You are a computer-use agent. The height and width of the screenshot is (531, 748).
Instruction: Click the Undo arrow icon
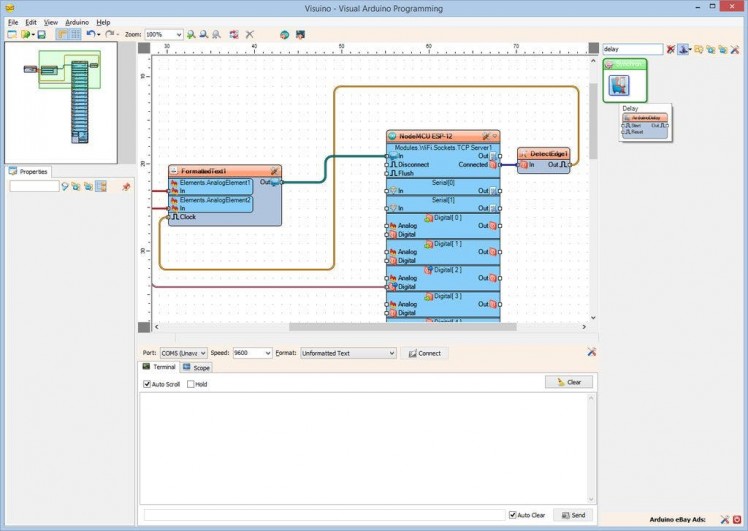pyautogui.click(x=90, y=34)
